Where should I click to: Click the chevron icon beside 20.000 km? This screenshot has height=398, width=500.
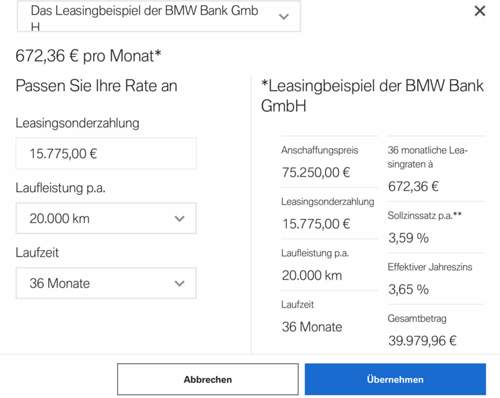(x=179, y=219)
